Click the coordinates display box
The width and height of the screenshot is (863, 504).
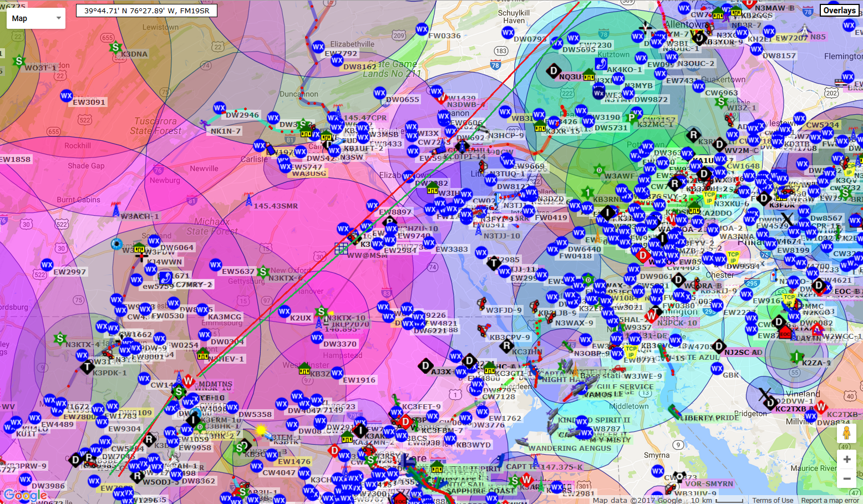pyautogui.click(x=146, y=11)
